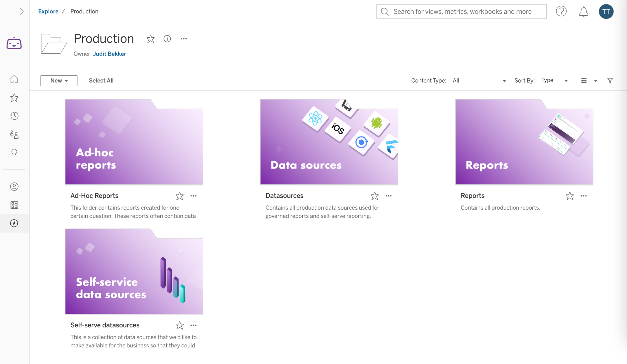Open Personal Space icon in sidebar
This screenshot has height=364, width=627.
(14, 187)
